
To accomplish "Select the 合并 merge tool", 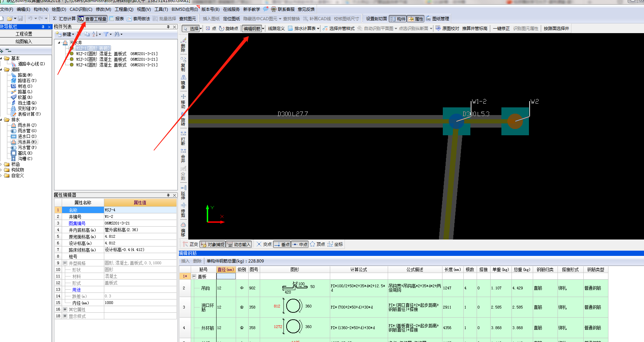I will click(x=183, y=156).
